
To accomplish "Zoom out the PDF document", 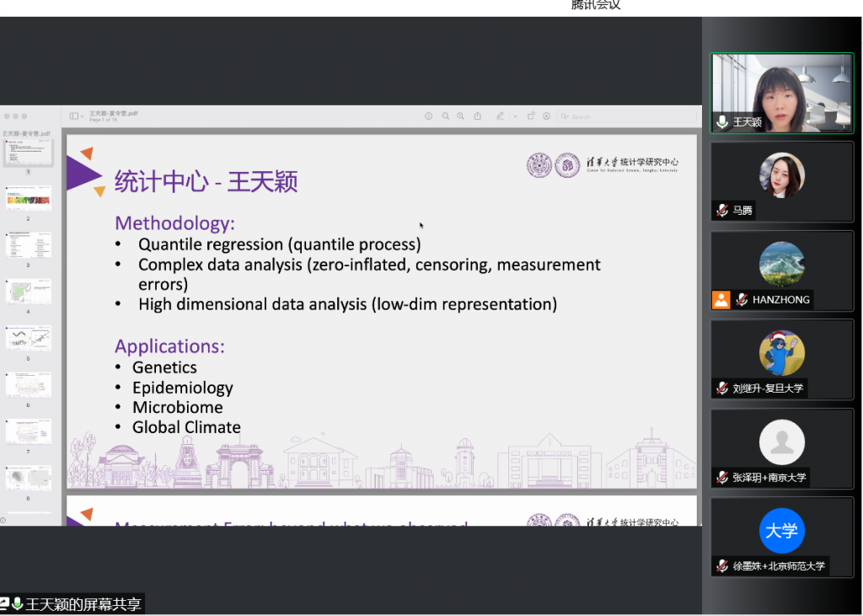I will click(446, 116).
